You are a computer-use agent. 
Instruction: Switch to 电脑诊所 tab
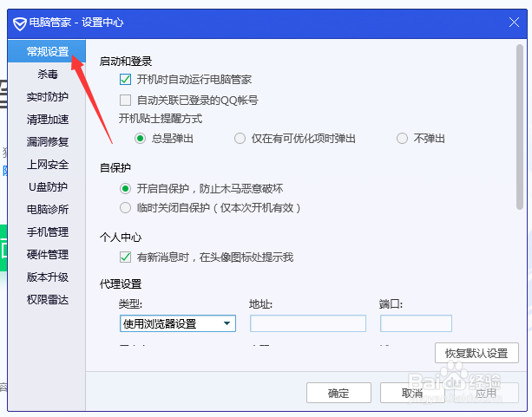48,209
